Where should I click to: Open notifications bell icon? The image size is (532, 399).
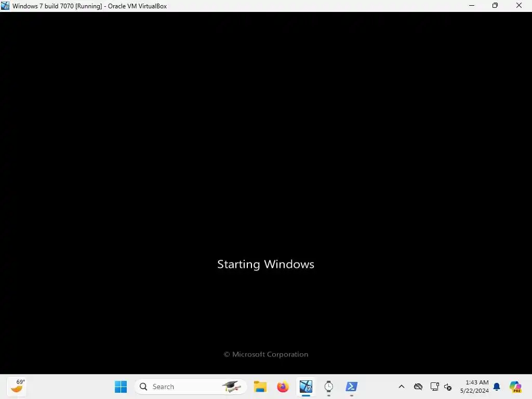click(x=497, y=387)
